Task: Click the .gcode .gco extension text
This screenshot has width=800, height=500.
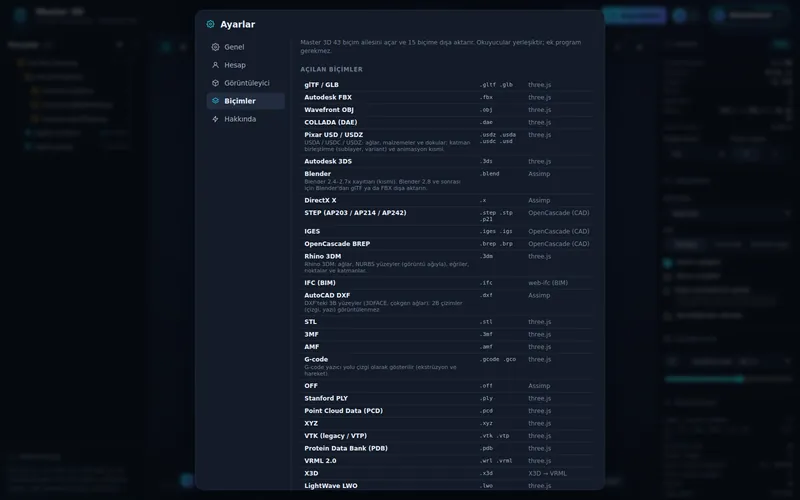Action: tap(497, 359)
